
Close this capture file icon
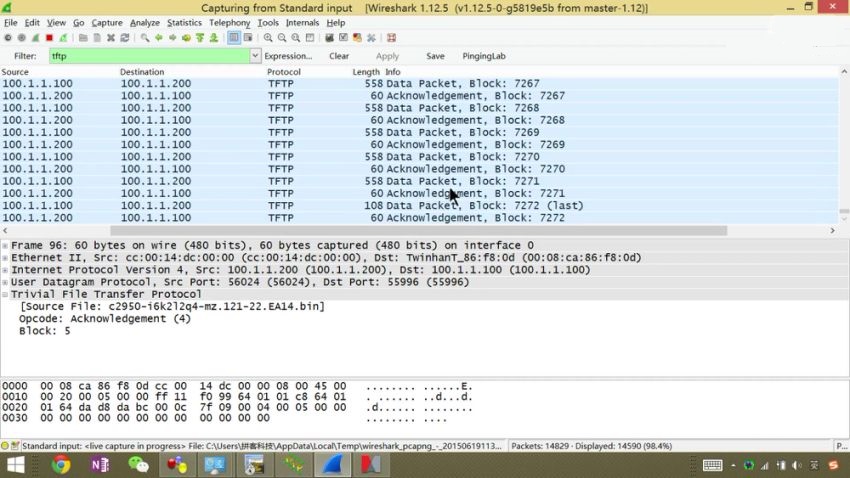coord(111,38)
